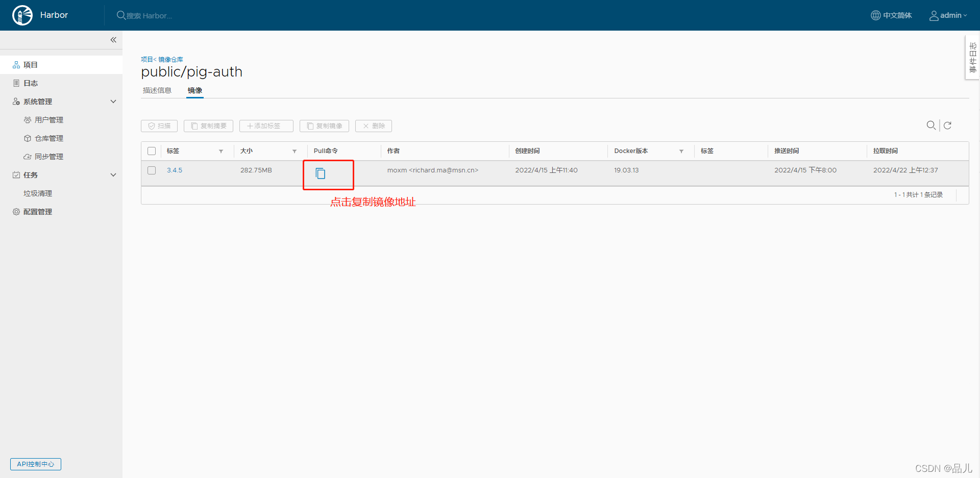Open the table search magnifier icon
The width and height of the screenshot is (980, 478).
[931, 125]
